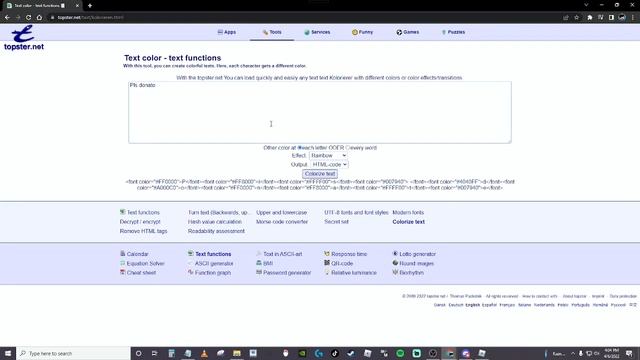Viewport: 640px width, 360px height.
Task: Open a new browser tab
Action: 90,6
